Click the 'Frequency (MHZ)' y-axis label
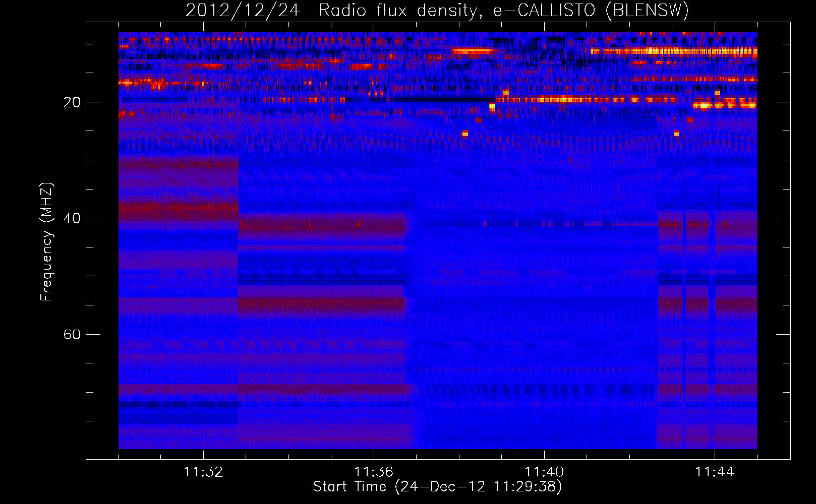Image resolution: width=816 pixels, height=504 pixels. coord(46,242)
